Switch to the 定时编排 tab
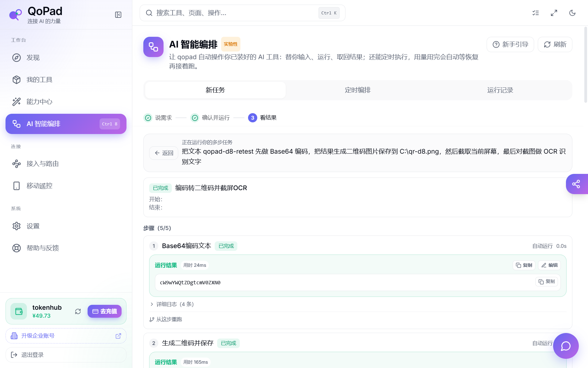 pos(358,90)
